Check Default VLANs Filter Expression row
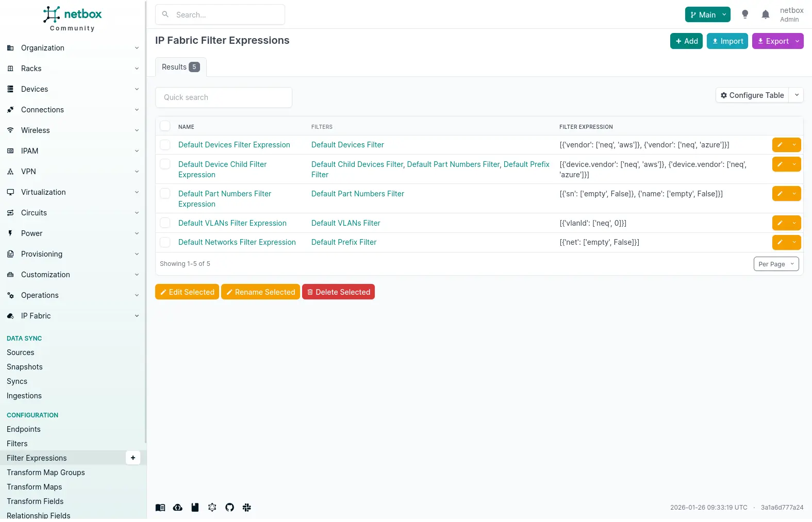Image resolution: width=812 pixels, height=522 pixels. pos(165,223)
